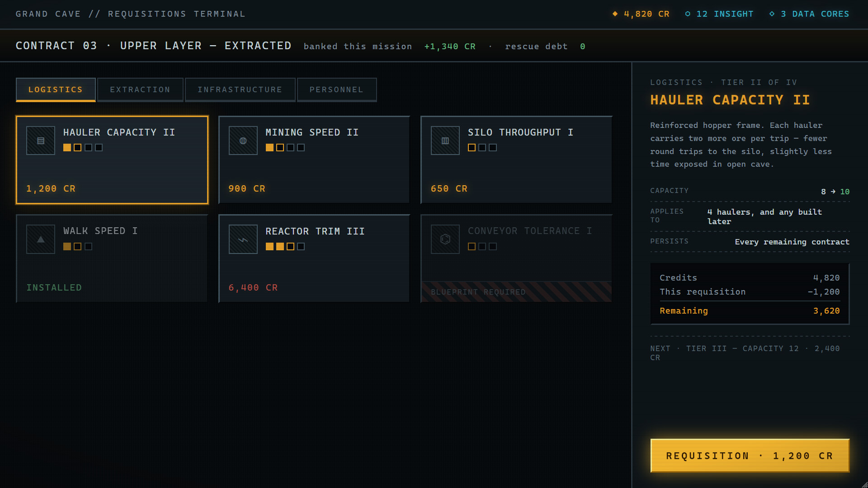Click the 6,400 CR red price label

click(253, 287)
